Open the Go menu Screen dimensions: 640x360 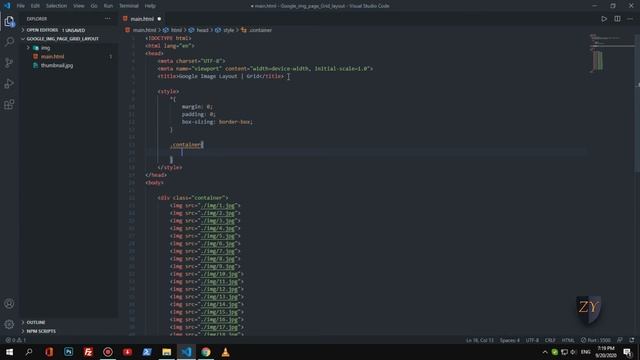coord(94,6)
